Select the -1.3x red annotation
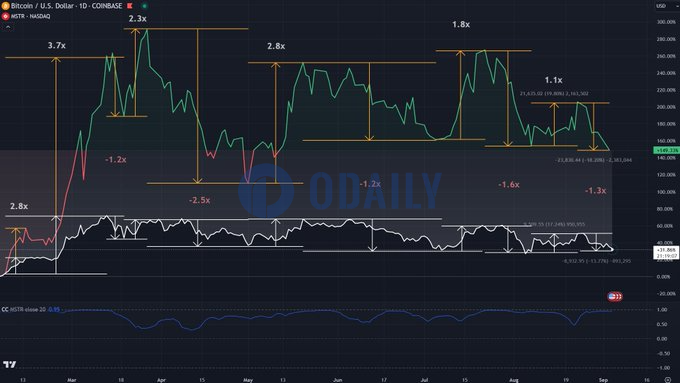680x383 pixels. pos(595,190)
